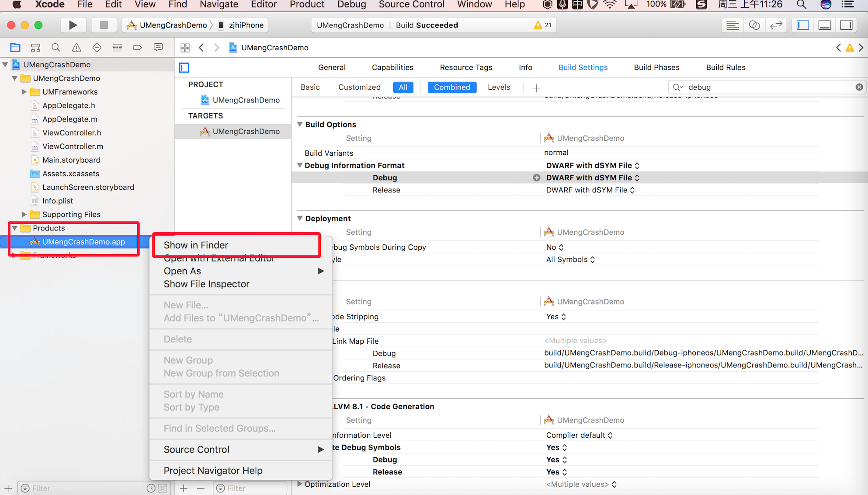The image size is (868, 495).
Task: Click the 21 warnings indicator
Action: point(542,25)
